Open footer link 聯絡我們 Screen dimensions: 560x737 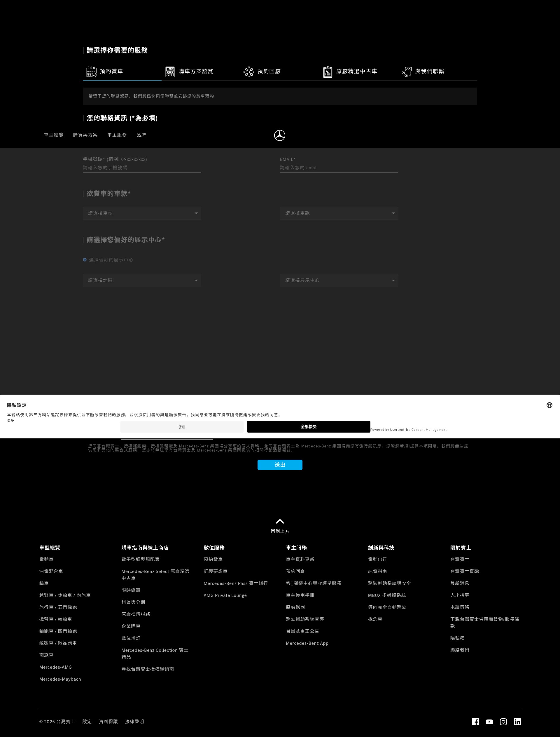(460, 650)
